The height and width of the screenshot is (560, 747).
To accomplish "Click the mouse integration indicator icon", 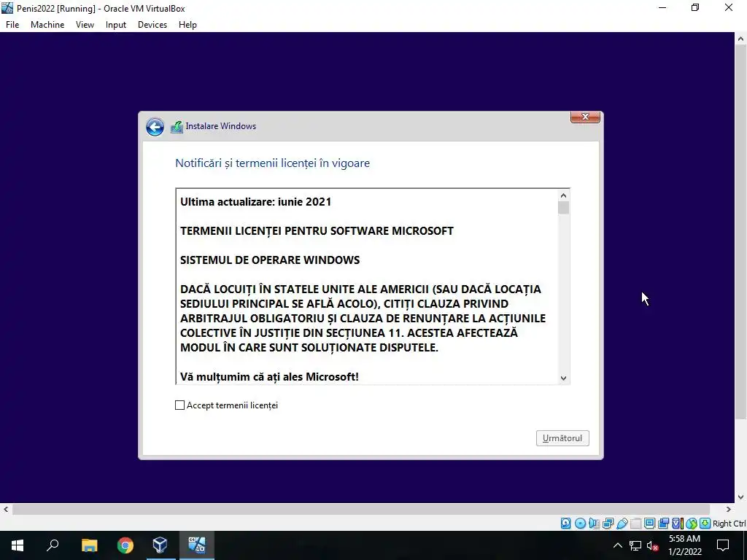I will (x=692, y=524).
